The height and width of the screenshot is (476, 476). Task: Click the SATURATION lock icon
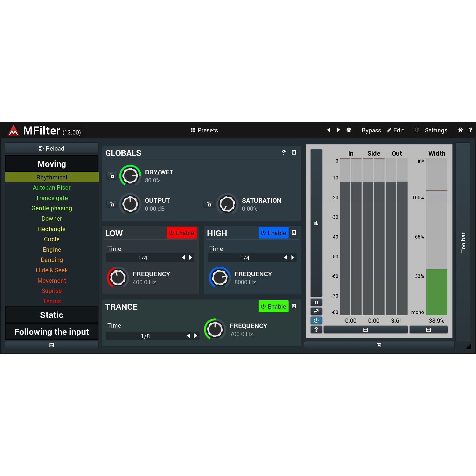[x=209, y=204]
